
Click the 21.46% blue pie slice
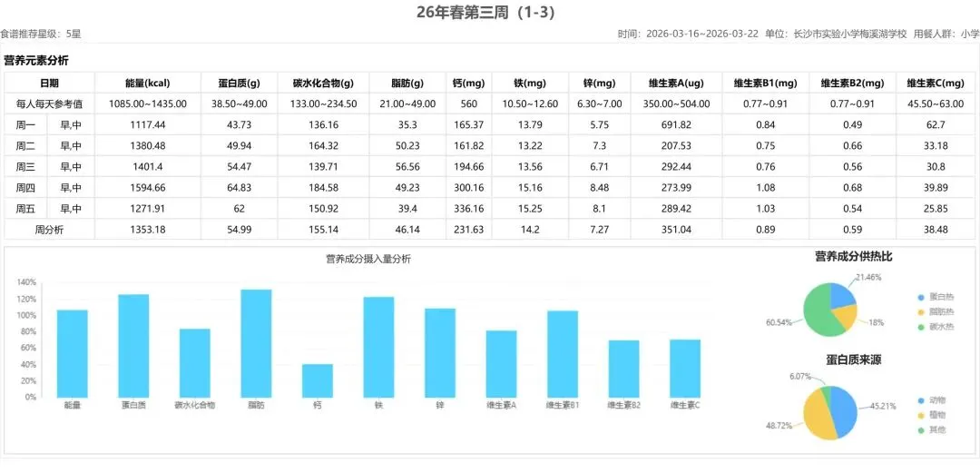click(840, 295)
